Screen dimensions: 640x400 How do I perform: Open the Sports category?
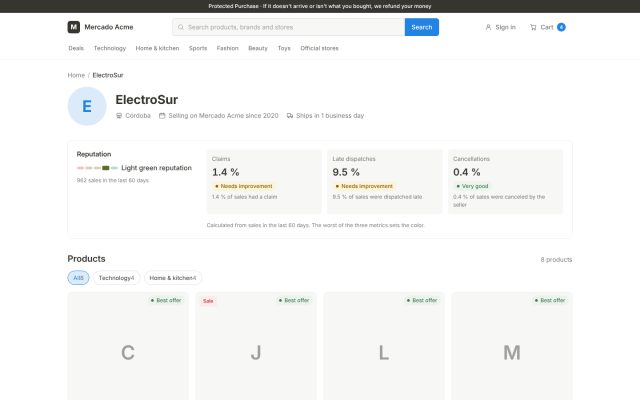coord(198,48)
